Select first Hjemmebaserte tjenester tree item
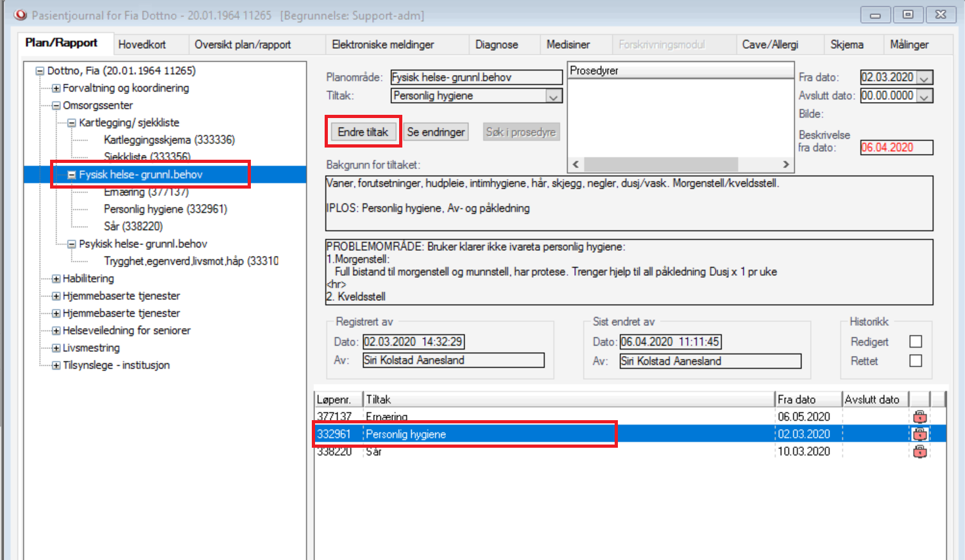Image resolution: width=965 pixels, height=560 pixels. point(121,296)
